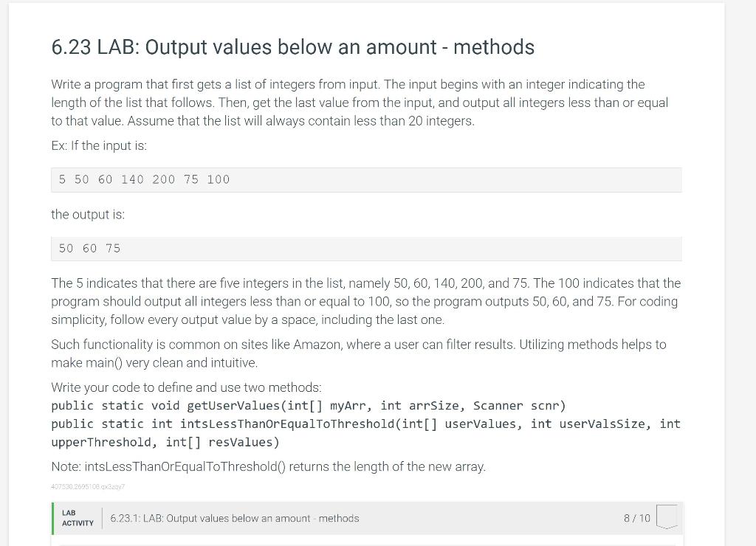
Task: Click the intsLessThanOrEqualToThreshold method signature
Action: coord(366,424)
